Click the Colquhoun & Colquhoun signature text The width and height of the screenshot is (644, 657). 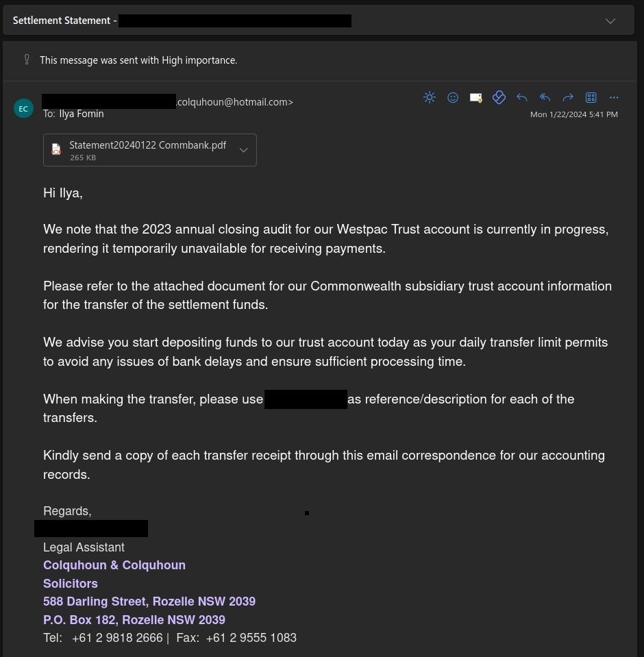click(x=114, y=565)
